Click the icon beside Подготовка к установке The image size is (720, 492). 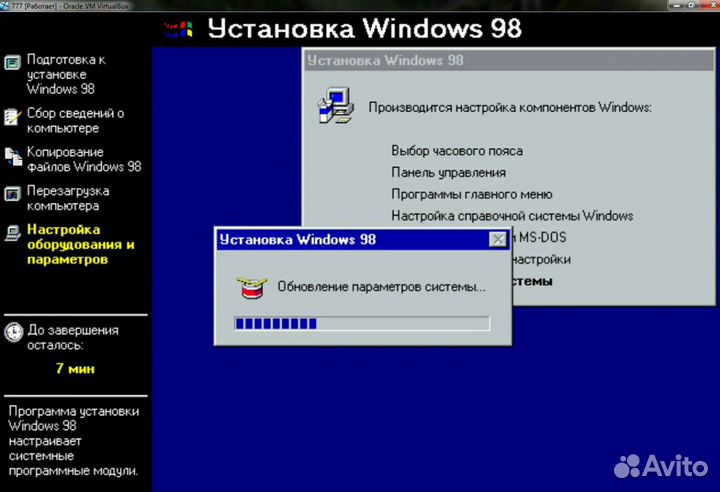pyautogui.click(x=12, y=62)
